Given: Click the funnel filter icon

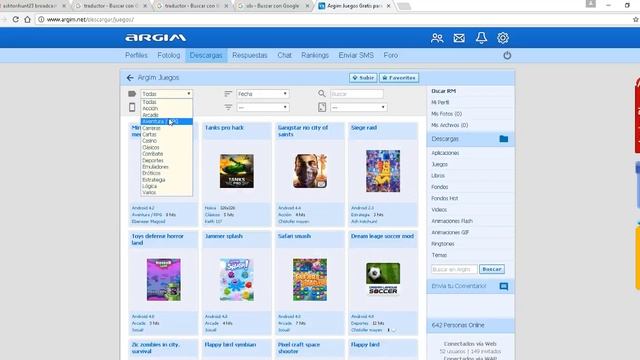Looking at the screenshot, I should click(228, 107).
